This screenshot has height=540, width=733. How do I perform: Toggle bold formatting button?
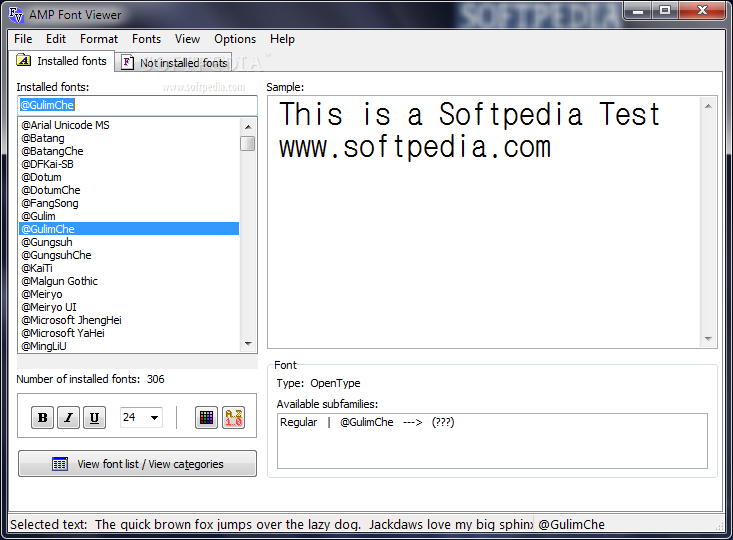tap(43, 417)
